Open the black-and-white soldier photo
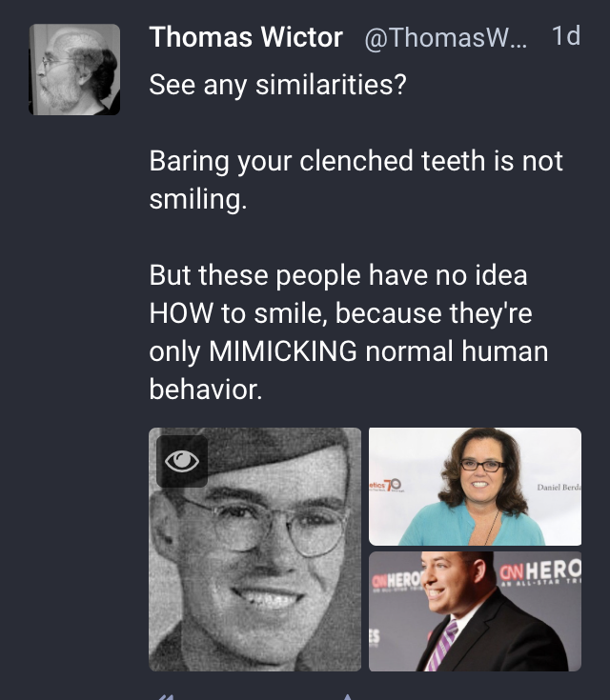The height and width of the screenshot is (700, 610). [x=254, y=550]
